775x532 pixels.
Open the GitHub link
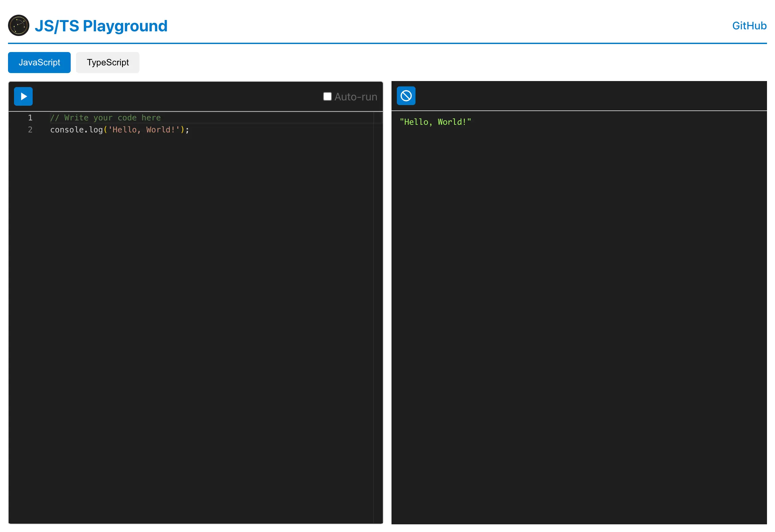click(x=749, y=25)
